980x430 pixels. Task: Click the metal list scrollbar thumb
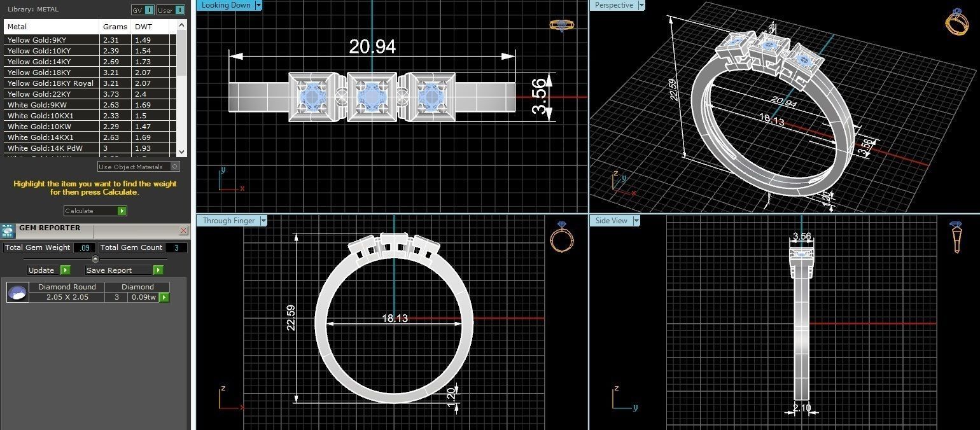[182, 54]
